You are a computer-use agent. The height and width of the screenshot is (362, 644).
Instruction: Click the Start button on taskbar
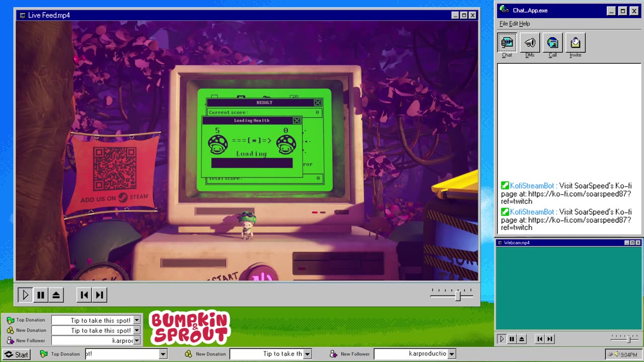(16, 354)
